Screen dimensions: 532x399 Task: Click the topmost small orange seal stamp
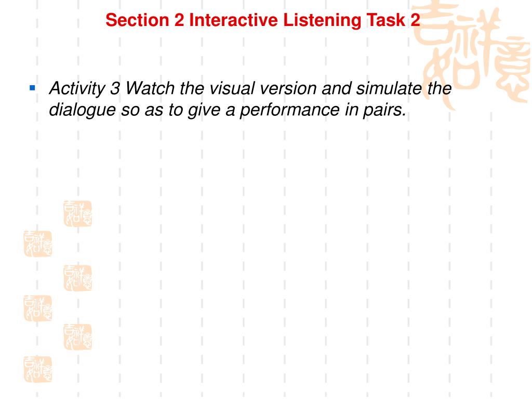78,214
